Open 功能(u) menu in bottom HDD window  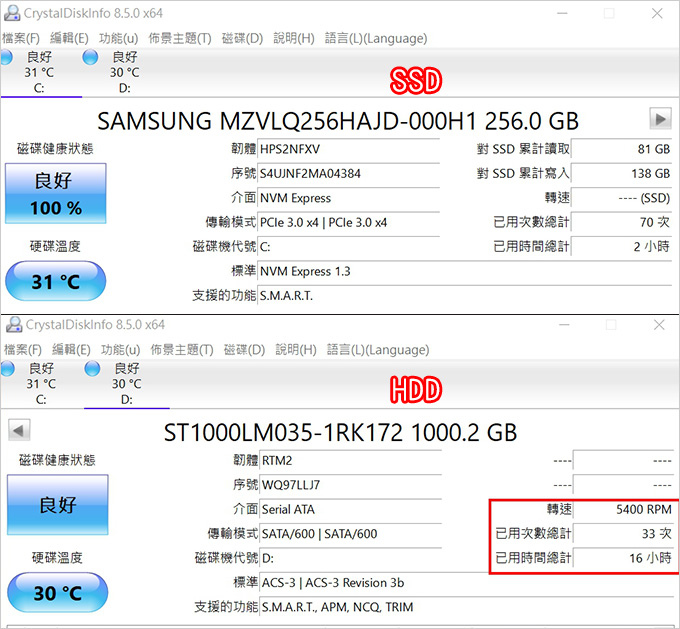pyautogui.click(x=121, y=350)
